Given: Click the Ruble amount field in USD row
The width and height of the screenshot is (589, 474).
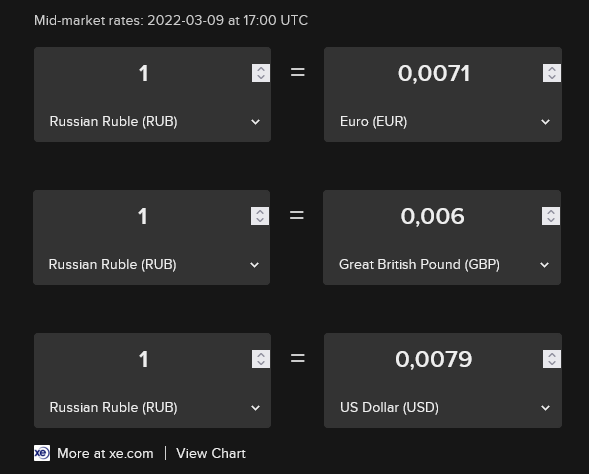Looking at the screenshot, I should [143, 359].
